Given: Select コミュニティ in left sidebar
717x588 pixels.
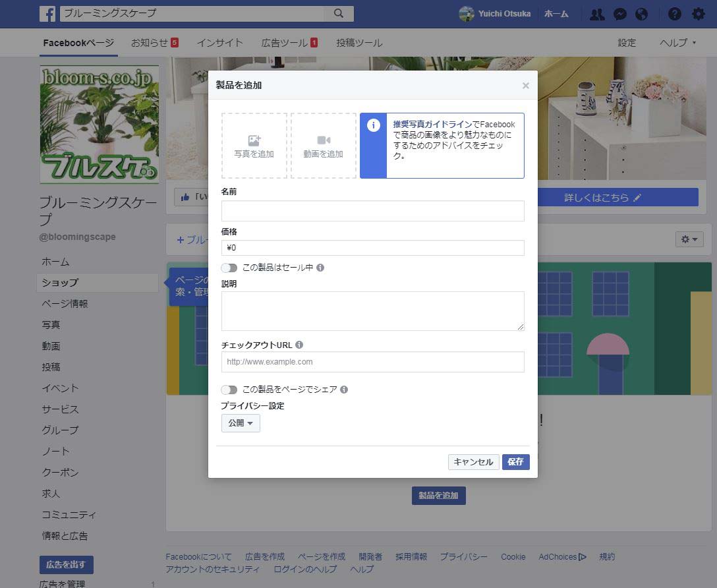Looking at the screenshot, I should pyautogui.click(x=69, y=514).
